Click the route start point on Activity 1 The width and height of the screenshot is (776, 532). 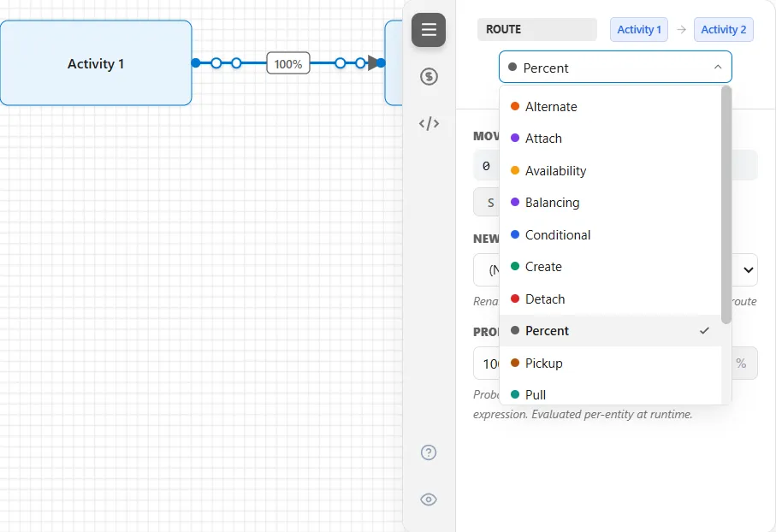[196, 62]
